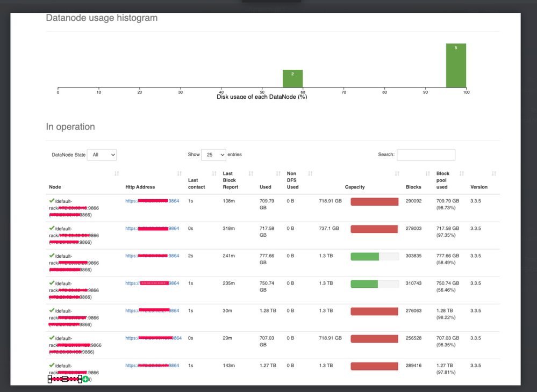Select the 289416 blocks cell

click(414, 365)
